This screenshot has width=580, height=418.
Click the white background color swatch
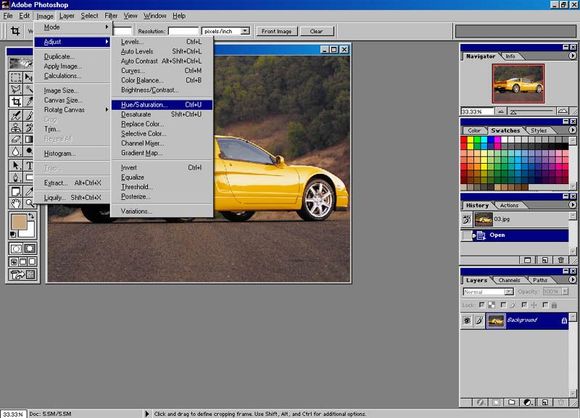pos(30,230)
